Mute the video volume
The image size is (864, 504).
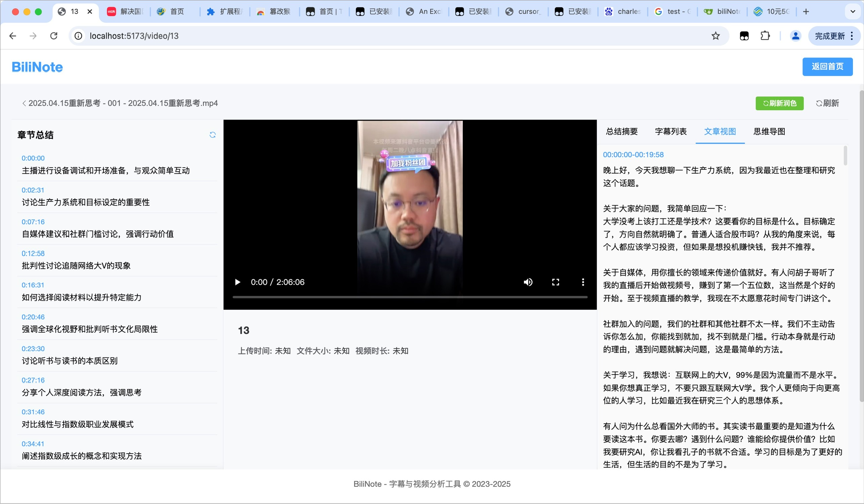pyautogui.click(x=528, y=282)
